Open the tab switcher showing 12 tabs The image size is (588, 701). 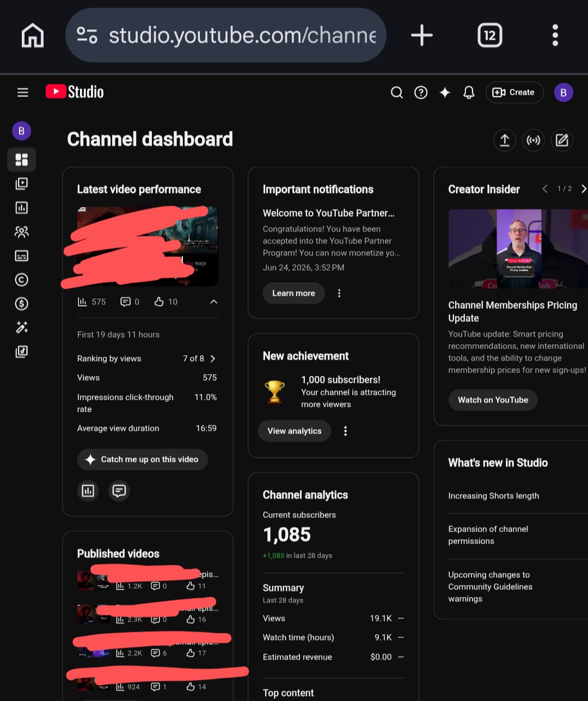pyautogui.click(x=489, y=35)
